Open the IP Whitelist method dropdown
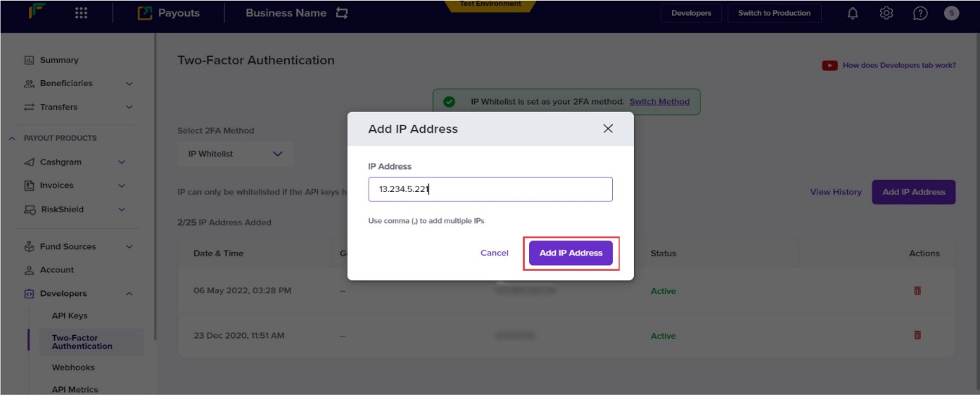 (236, 154)
